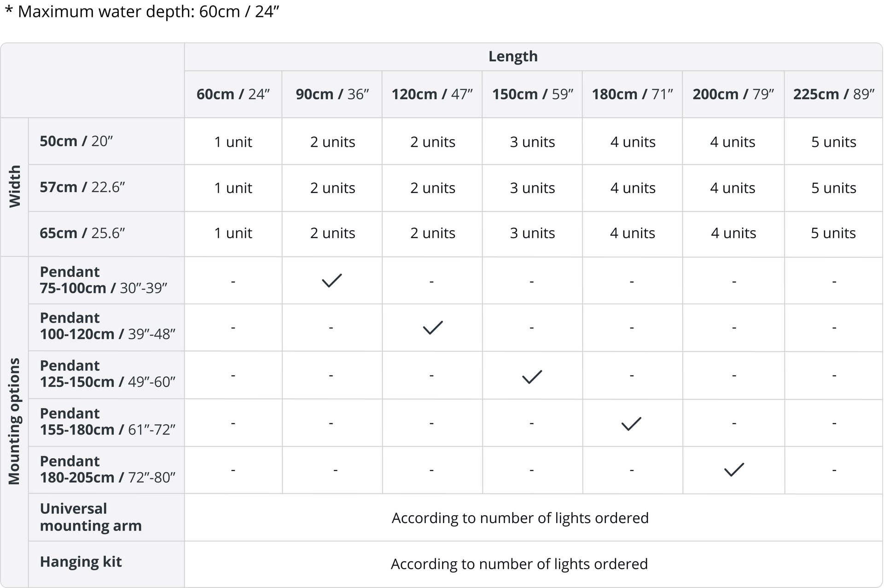Click the Length header cell
The height and width of the screenshot is (588, 884).
coord(513,56)
